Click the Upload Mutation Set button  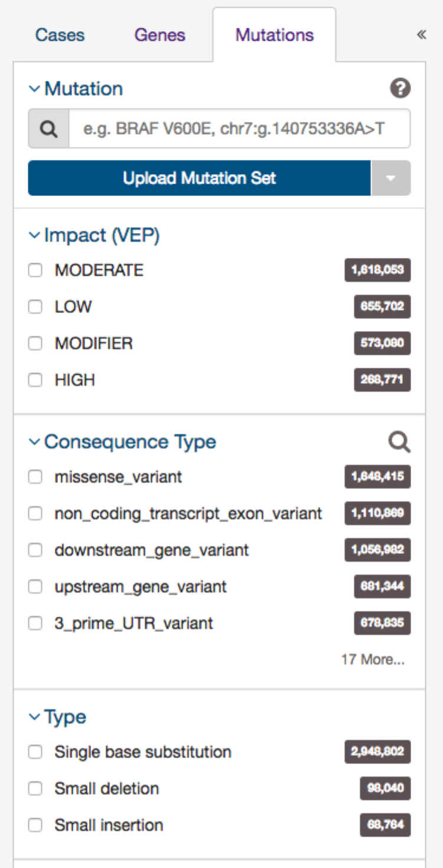pyautogui.click(x=199, y=178)
